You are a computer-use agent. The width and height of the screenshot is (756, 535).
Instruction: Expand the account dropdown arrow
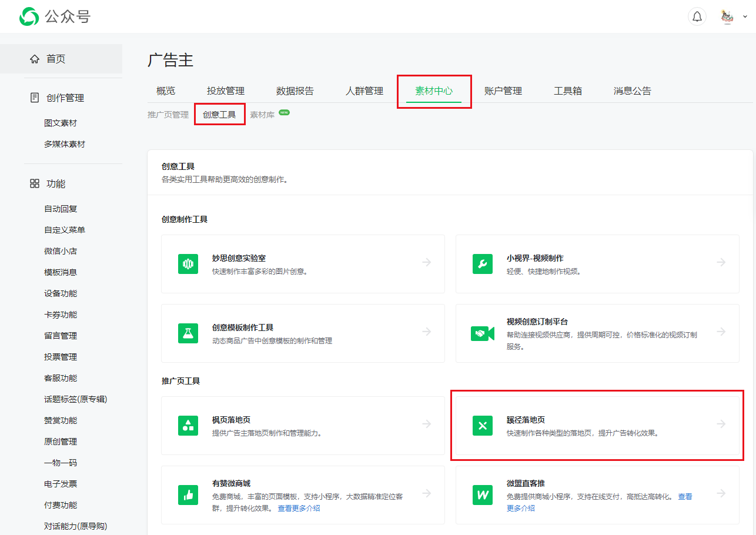(745, 17)
